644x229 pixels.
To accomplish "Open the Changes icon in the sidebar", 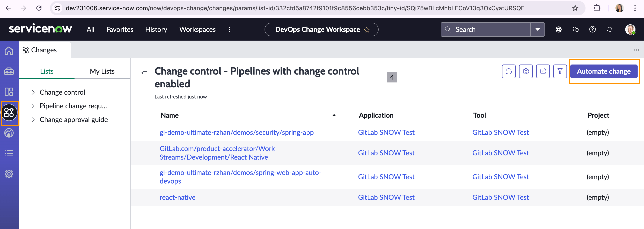I will tap(9, 113).
